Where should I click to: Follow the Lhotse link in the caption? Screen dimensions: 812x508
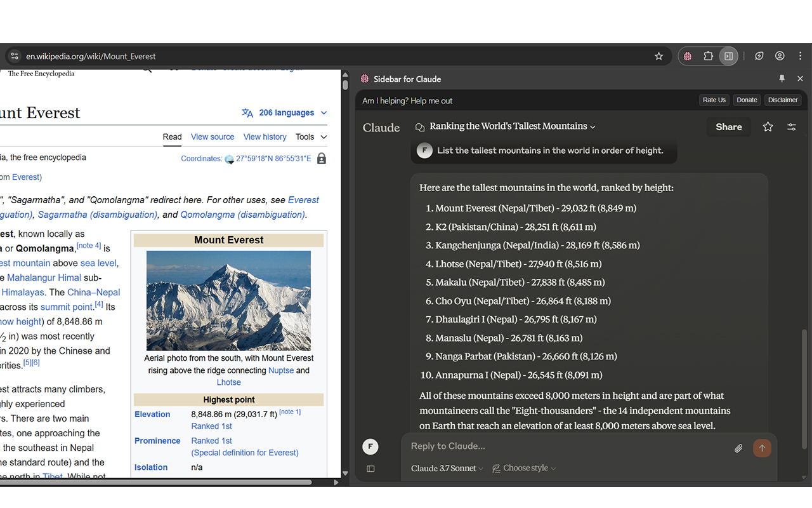click(x=229, y=382)
